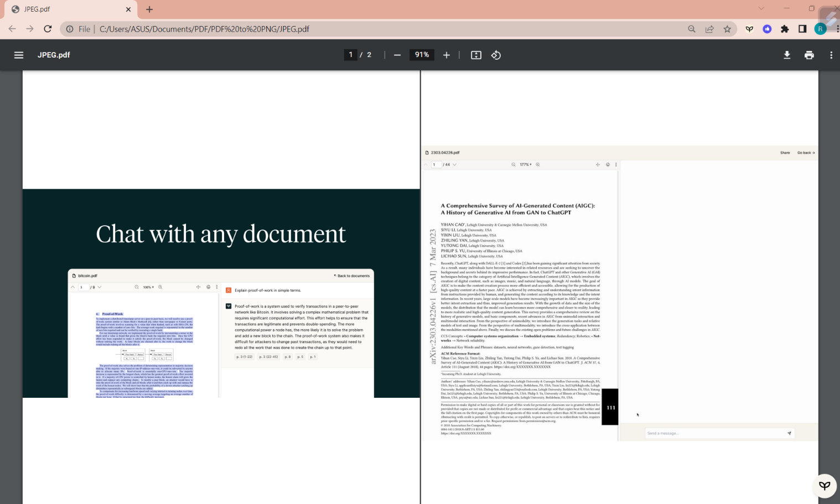Share this page from the address bar

[x=709, y=29]
